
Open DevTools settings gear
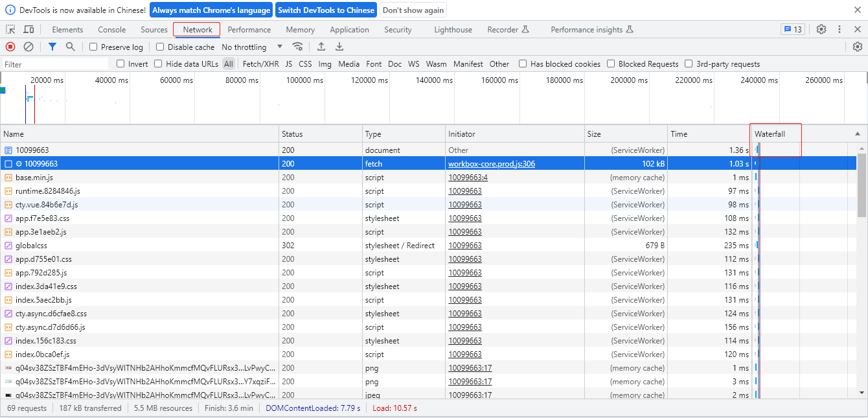pyautogui.click(x=821, y=30)
